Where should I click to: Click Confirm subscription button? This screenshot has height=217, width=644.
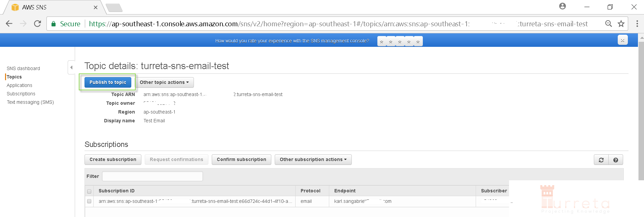tap(241, 159)
